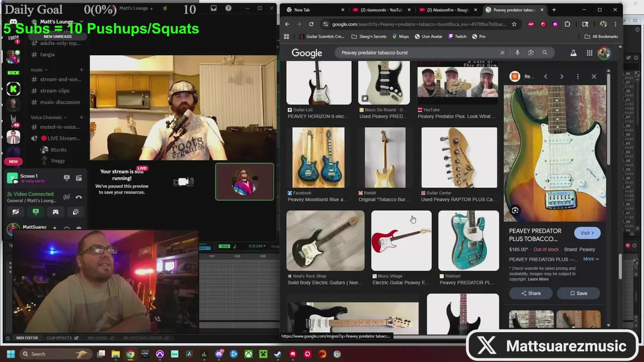Switch to Alexisonfire YouTube tab
The image size is (644, 362).
[447, 10]
